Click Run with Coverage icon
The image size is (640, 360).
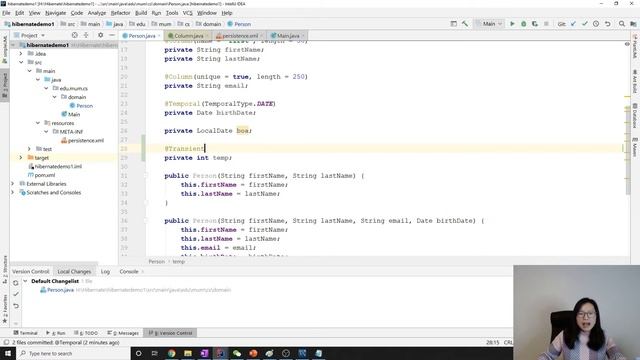point(535,24)
